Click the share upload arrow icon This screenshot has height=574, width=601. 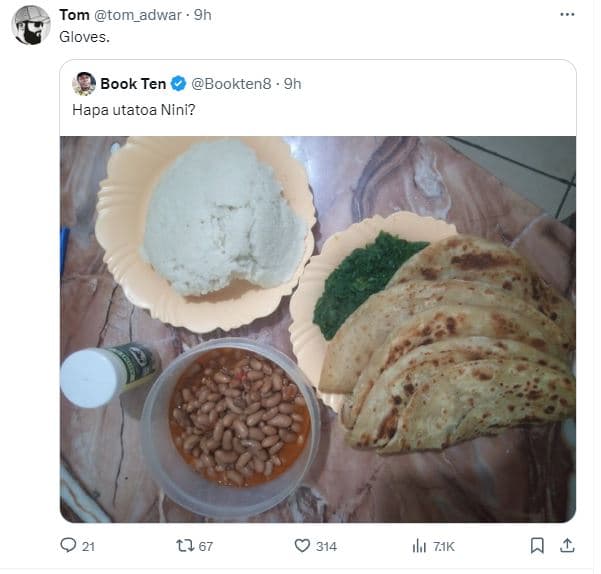566,546
